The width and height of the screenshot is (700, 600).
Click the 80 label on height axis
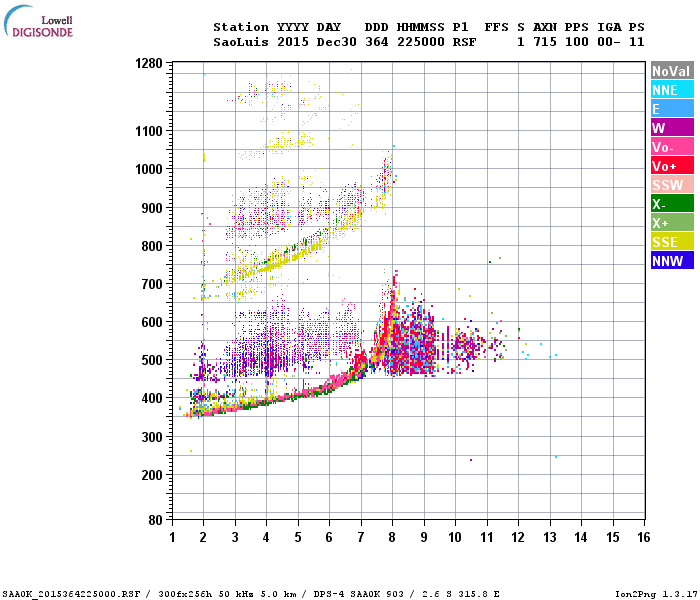pyautogui.click(x=155, y=520)
